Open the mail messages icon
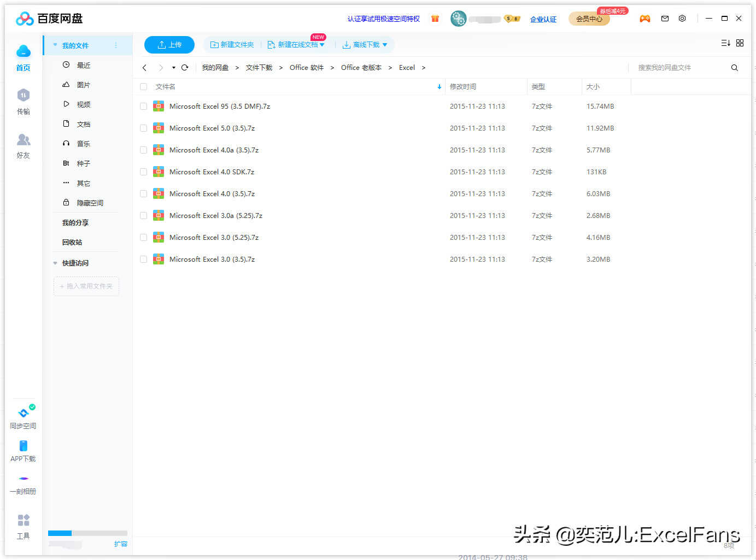 point(665,19)
